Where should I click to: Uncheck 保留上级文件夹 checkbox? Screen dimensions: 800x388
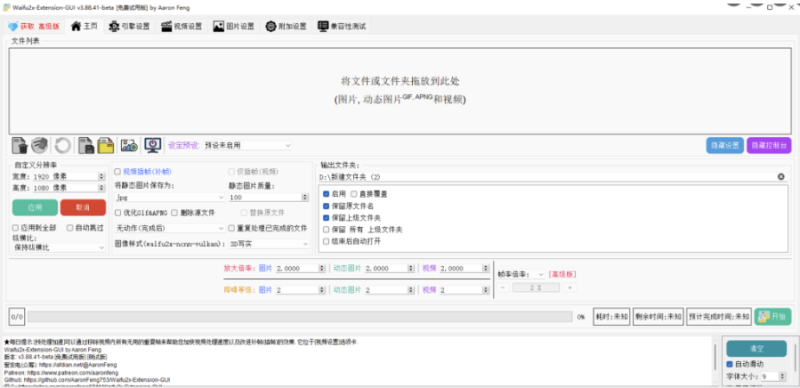pyautogui.click(x=326, y=217)
